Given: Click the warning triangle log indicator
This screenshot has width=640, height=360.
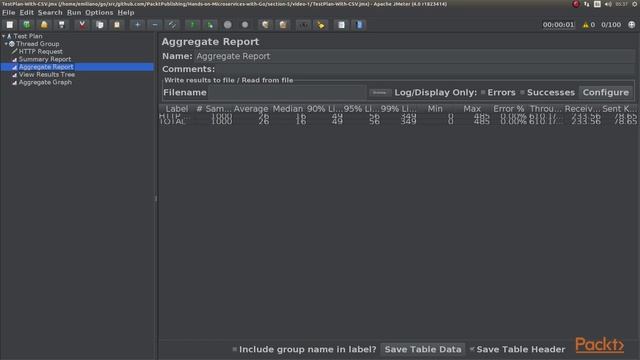Looking at the screenshot, I should pyautogui.click(x=586, y=25).
